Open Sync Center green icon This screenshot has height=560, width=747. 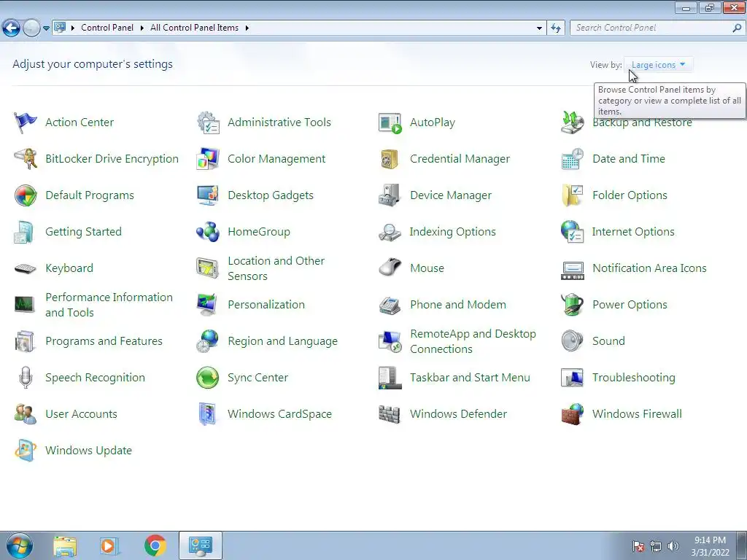[208, 378]
